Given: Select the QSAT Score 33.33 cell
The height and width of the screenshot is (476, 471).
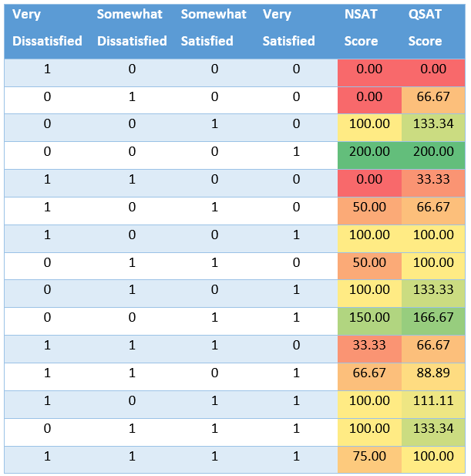Looking at the screenshot, I should pos(433,180).
